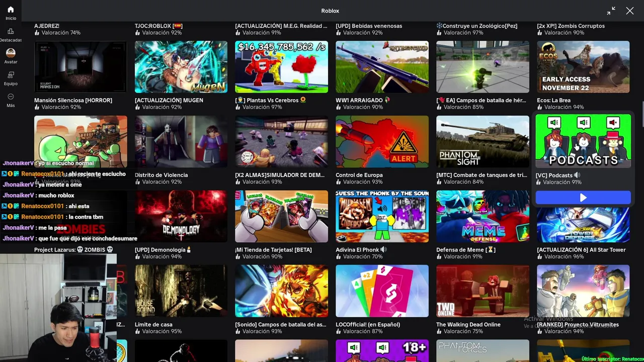Viewport: 644px width, 362px height.
Task: Open LOCOfficial cards thumbnail
Action: click(382, 291)
